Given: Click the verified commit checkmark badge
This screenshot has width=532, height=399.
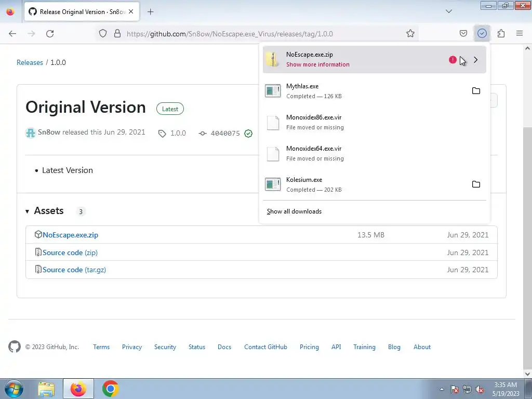Looking at the screenshot, I should (248, 134).
